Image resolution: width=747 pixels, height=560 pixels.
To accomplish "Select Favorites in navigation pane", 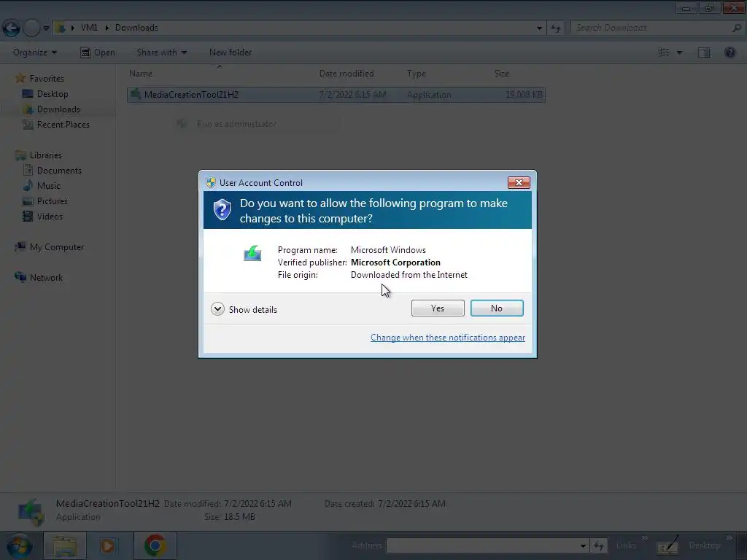I will point(47,79).
